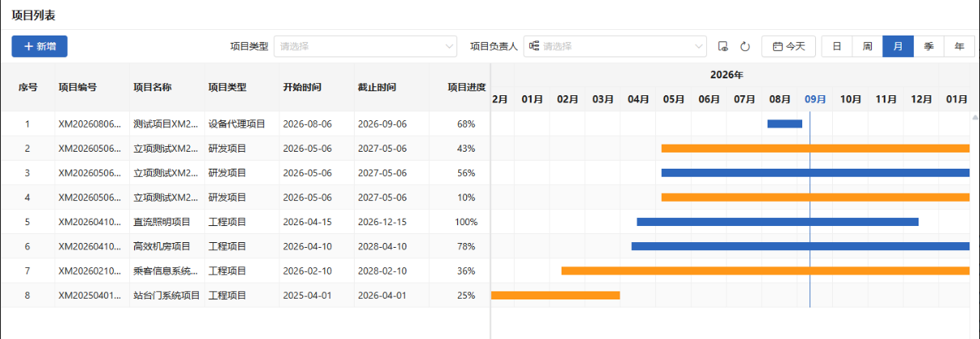Click the 项目进度 column header
Viewport: 980px width, 339px height.
466,87
